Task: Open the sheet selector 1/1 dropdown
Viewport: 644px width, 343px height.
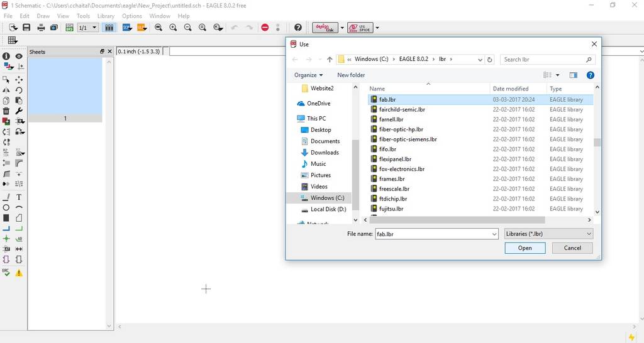Action: tap(87, 28)
